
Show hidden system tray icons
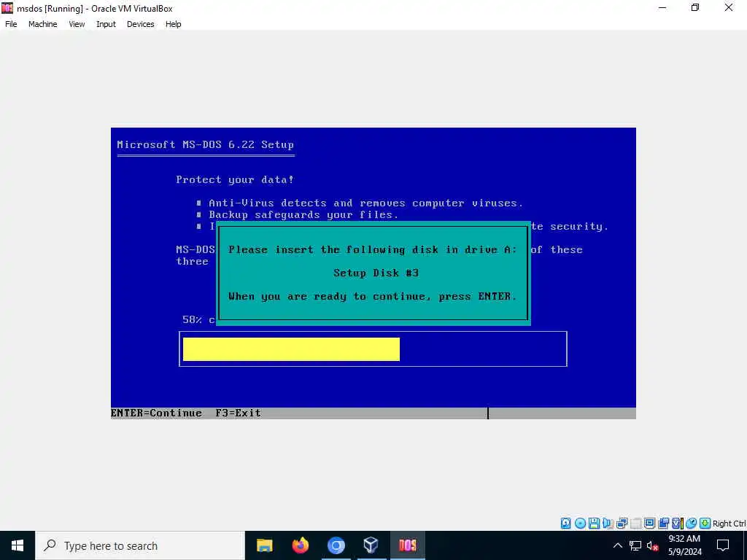click(x=617, y=545)
